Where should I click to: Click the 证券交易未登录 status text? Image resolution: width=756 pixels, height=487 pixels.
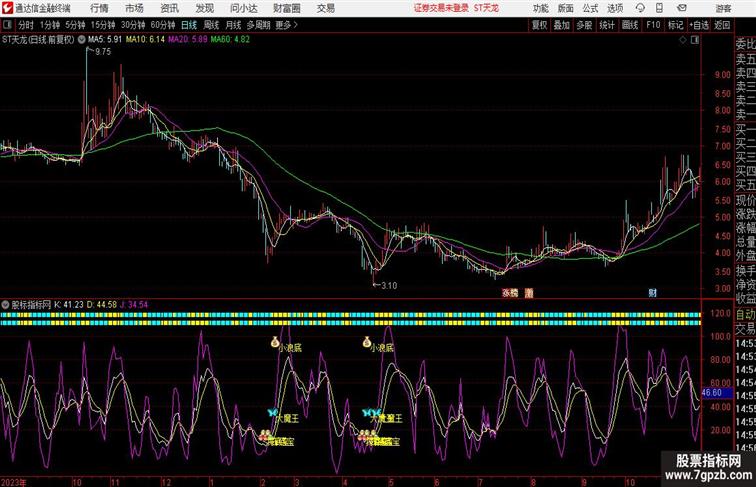pos(441,8)
